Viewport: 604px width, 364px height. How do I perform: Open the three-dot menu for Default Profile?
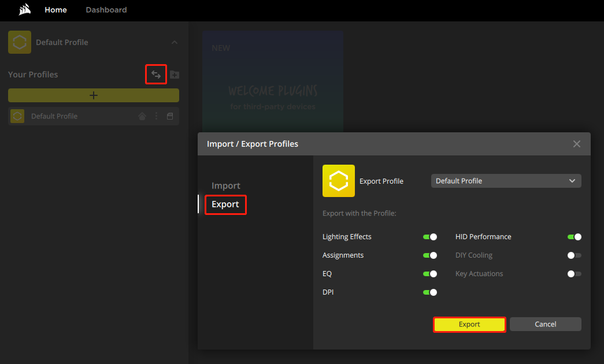[156, 116]
